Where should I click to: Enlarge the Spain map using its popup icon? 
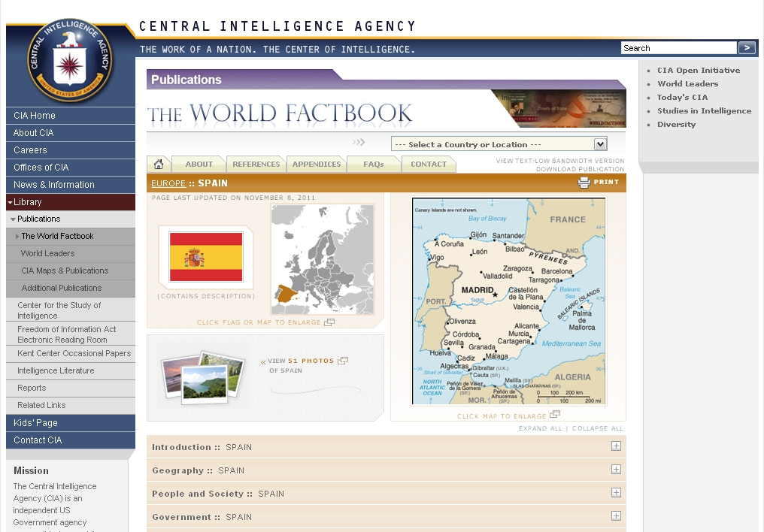(x=555, y=415)
